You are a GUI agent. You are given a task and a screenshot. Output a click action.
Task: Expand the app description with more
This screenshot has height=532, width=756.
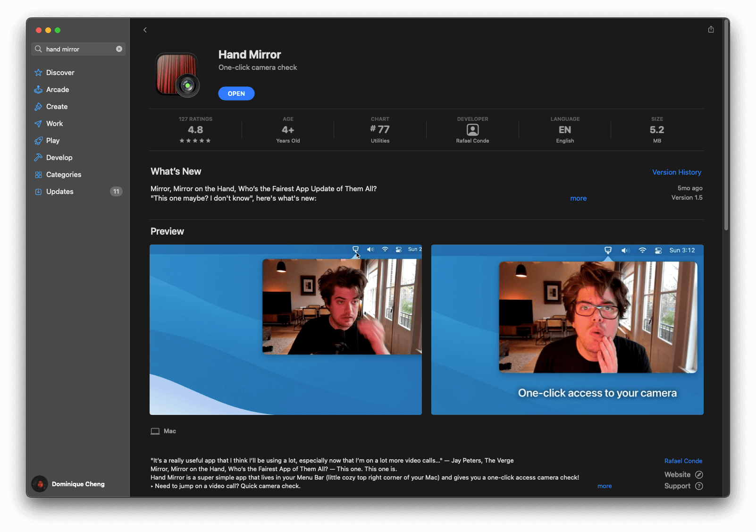(x=604, y=486)
